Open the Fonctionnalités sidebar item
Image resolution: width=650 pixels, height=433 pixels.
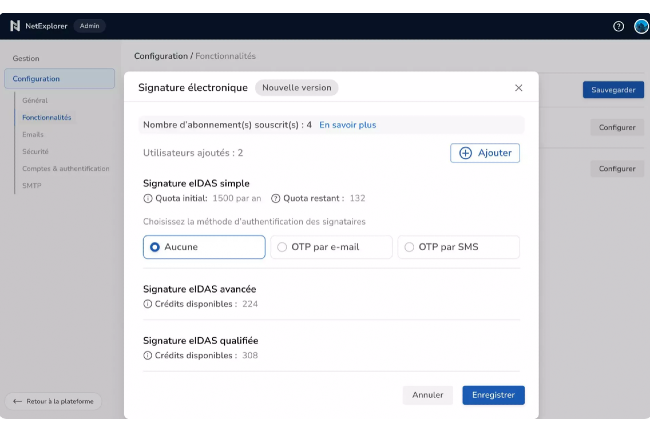tap(47, 118)
